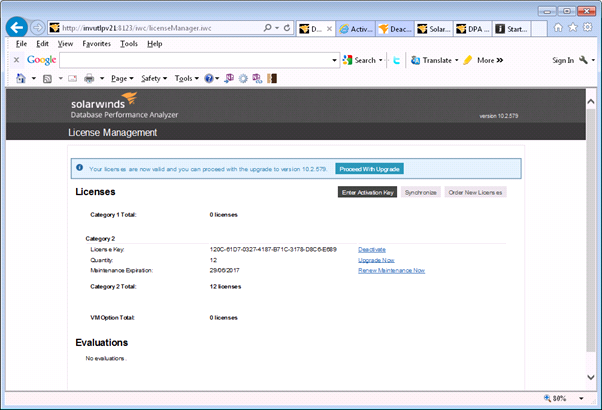Click the Enter Activation Key button
Viewport: 602px width, 410px height.
[x=367, y=192]
